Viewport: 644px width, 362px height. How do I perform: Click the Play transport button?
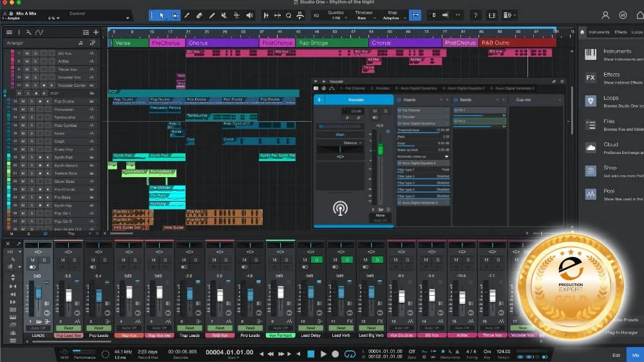tap(323, 354)
